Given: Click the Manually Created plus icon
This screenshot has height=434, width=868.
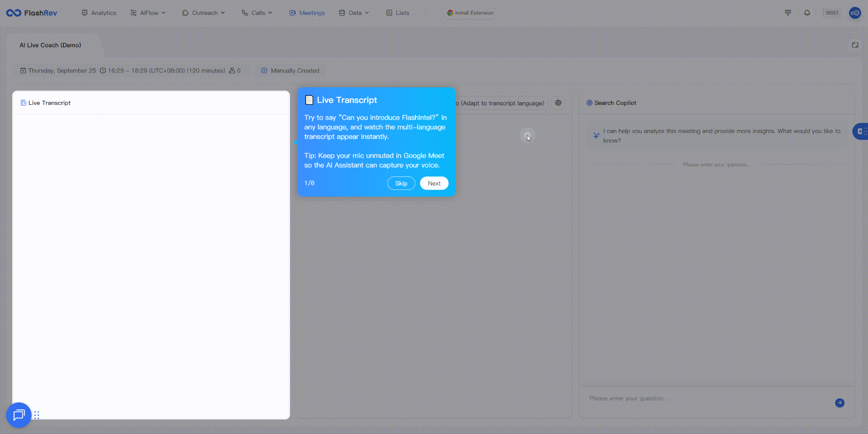Looking at the screenshot, I should pos(264,71).
